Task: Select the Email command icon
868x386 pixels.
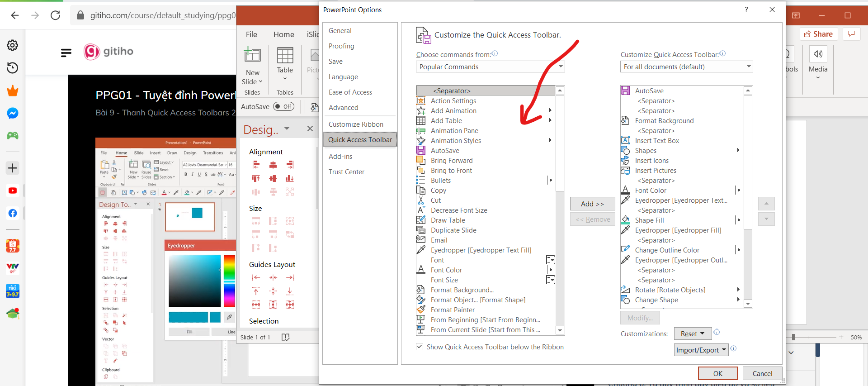Action: click(421, 240)
